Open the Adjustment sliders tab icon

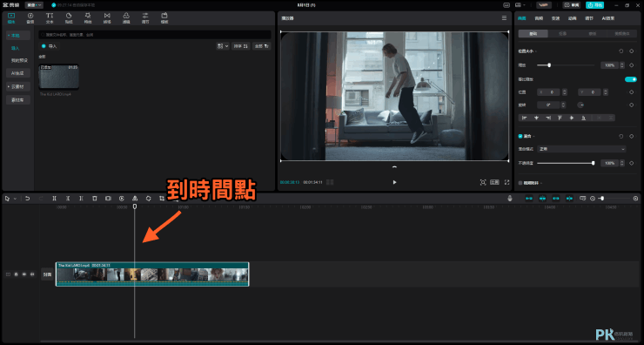pyautogui.click(x=145, y=18)
